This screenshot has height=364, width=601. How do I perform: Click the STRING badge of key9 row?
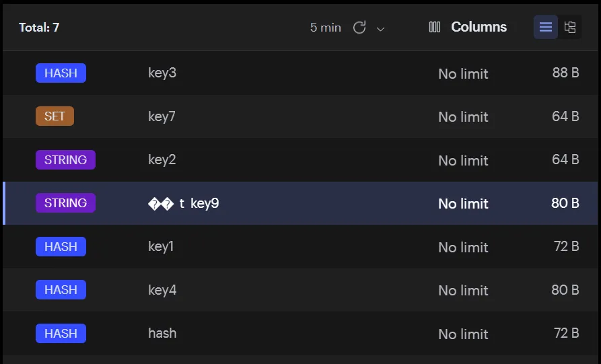coord(65,203)
